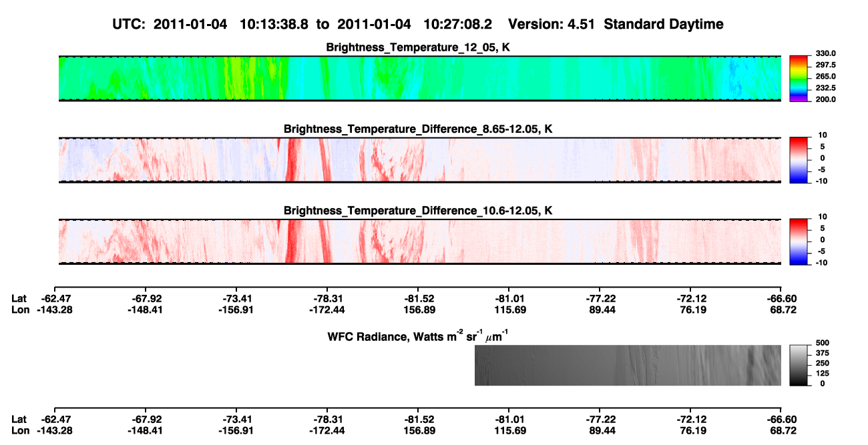Click the '10' label on the 8.65-12.05 colorbar
Viewport: 868px width, 445px height.
click(x=821, y=135)
